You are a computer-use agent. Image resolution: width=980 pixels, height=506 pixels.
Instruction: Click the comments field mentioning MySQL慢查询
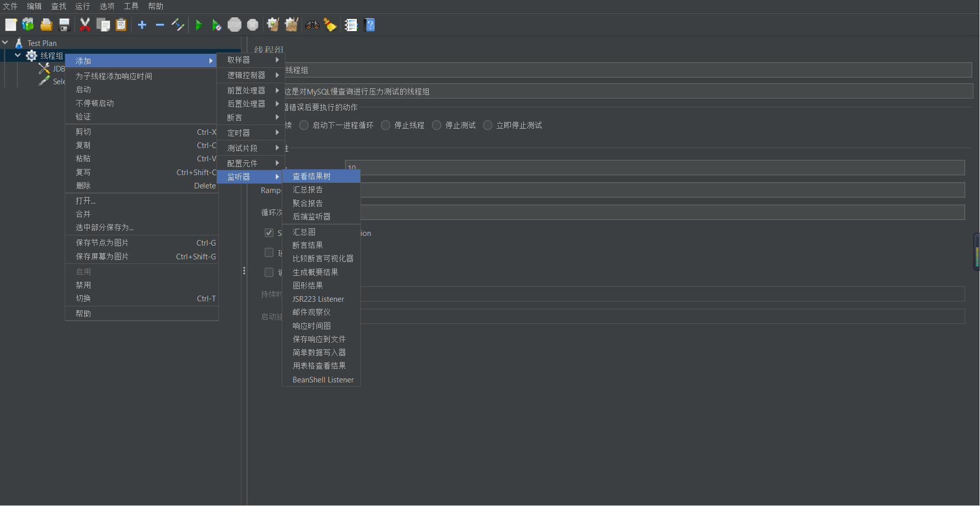[628, 91]
